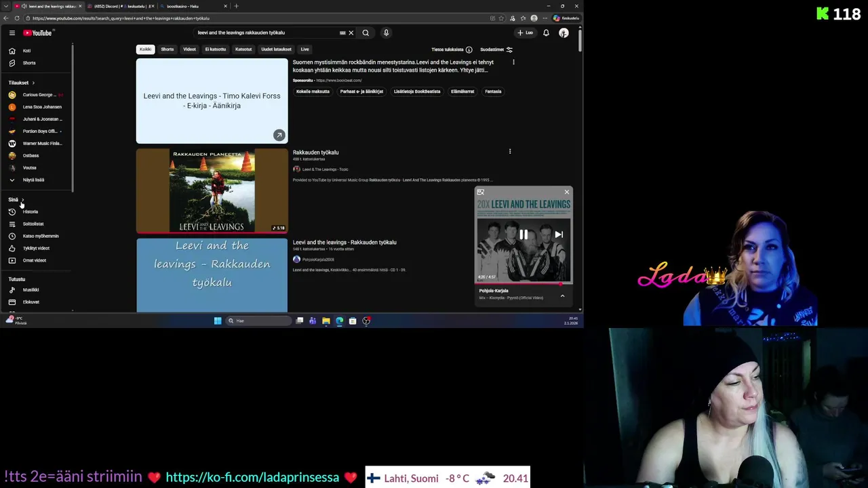
Task: Click the Fantasia ad chip
Action: coord(493,91)
